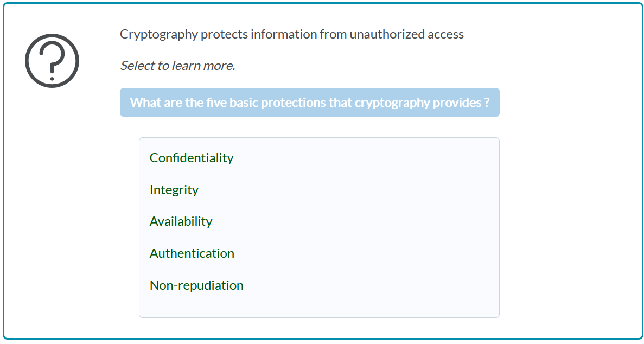Select Non-repudiation in the list
This screenshot has width=644, height=344.
tap(196, 285)
